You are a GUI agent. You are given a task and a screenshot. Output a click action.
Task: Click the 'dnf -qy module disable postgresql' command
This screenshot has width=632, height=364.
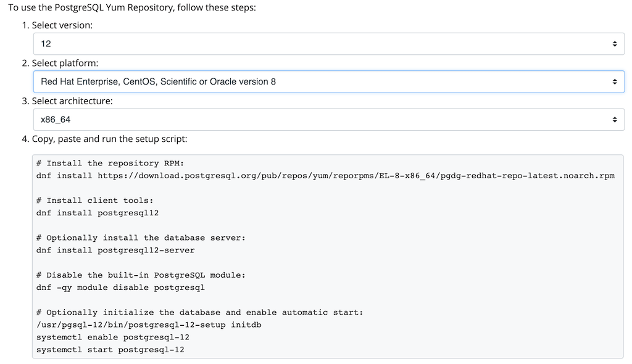[x=120, y=287]
